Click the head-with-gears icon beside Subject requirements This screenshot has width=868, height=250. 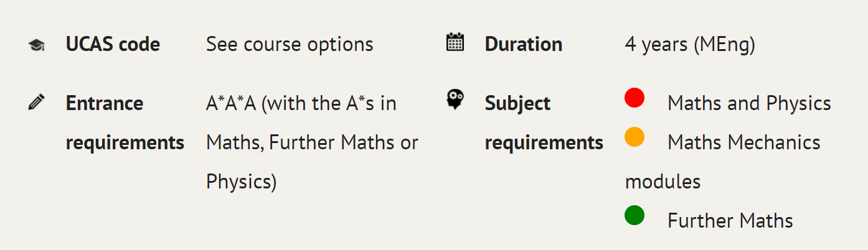[455, 100]
